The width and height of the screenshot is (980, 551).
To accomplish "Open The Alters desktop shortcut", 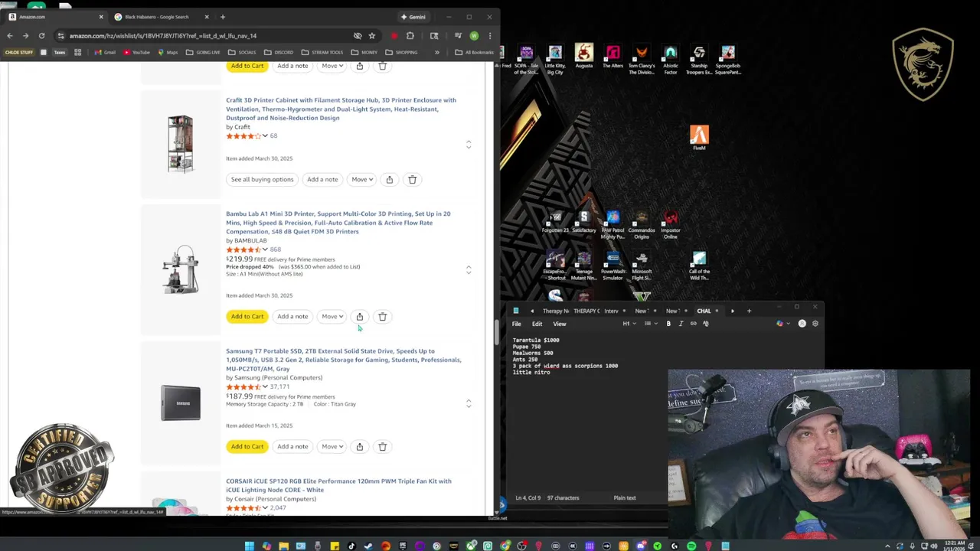I will click(612, 57).
